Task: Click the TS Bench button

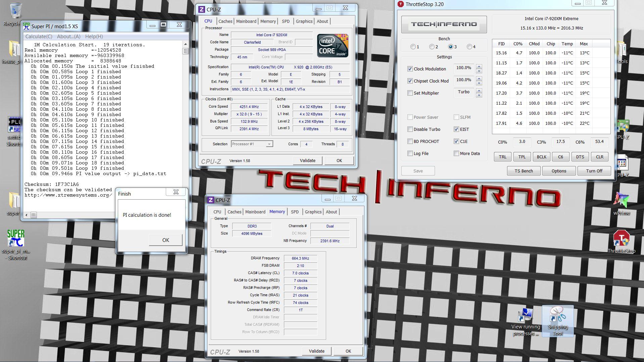Action: [x=524, y=171]
